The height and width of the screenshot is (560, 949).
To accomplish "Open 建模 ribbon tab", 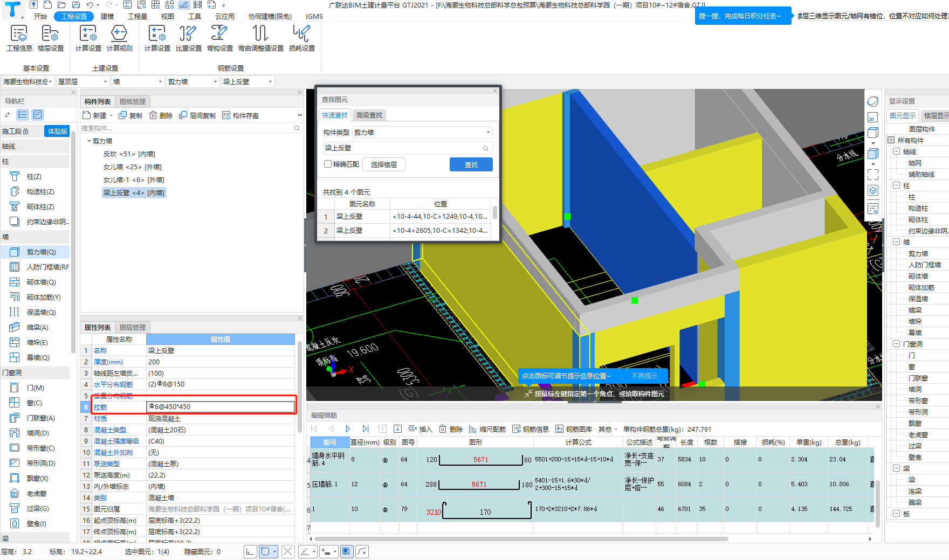I will coord(107,16).
